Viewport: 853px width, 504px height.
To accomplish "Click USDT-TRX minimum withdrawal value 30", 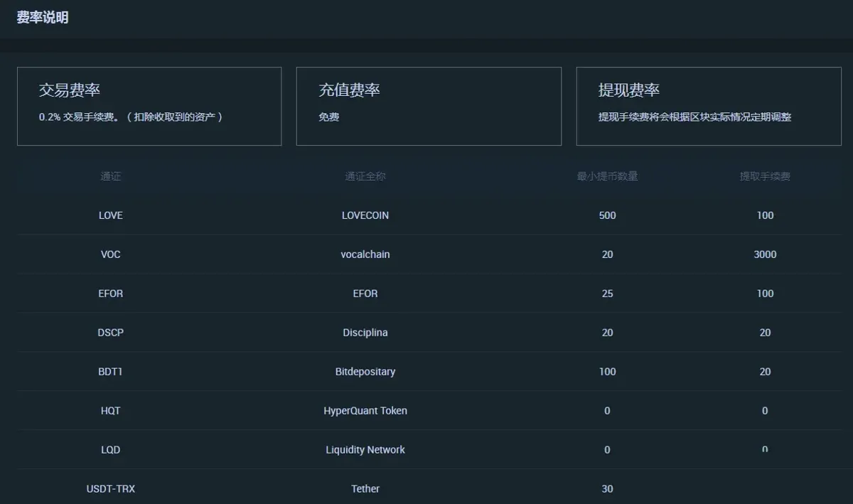I will coord(607,489).
